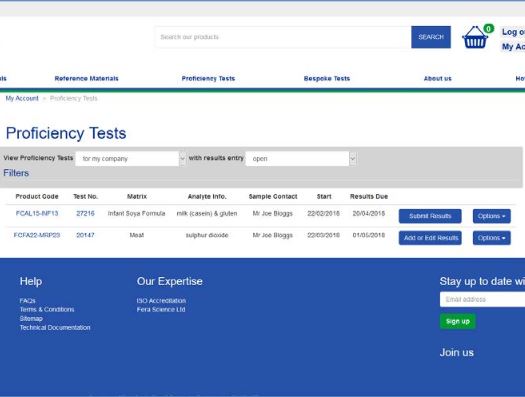Select the 22/02/2018 start date cell
The image size is (525, 397).
click(323, 213)
